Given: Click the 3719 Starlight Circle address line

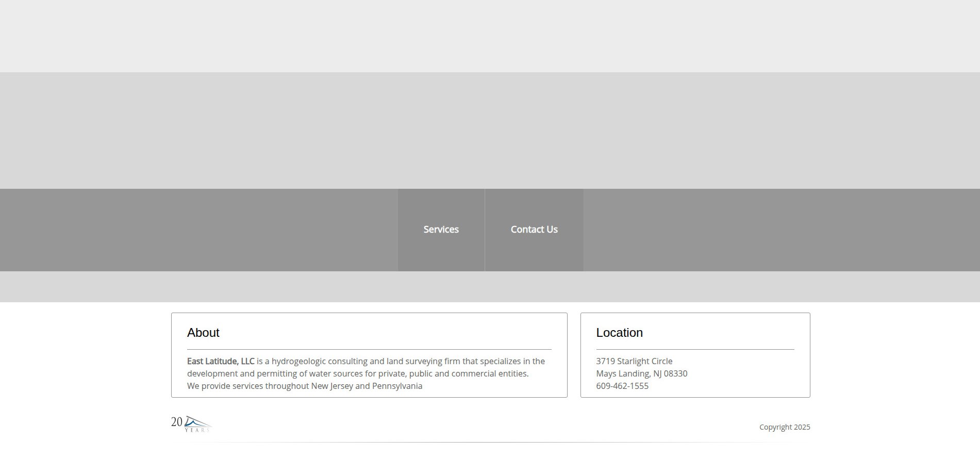Looking at the screenshot, I should click(634, 361).
